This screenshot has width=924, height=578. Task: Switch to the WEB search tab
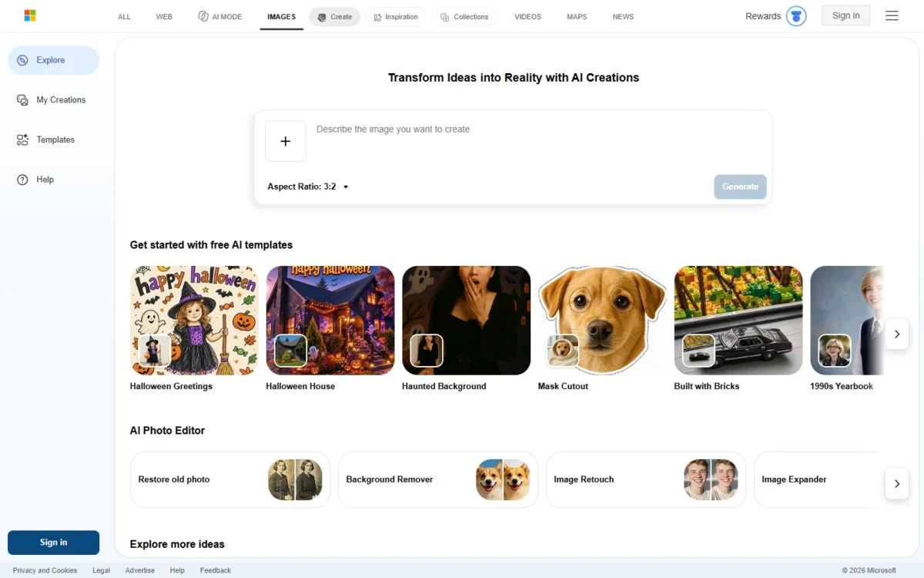coord(164,17)
